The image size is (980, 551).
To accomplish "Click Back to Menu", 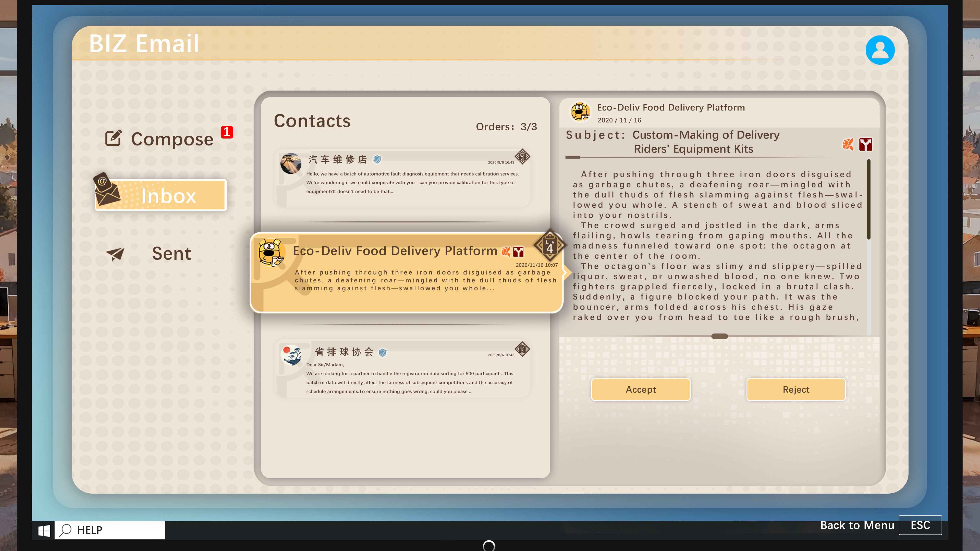I will coord(858,525).
